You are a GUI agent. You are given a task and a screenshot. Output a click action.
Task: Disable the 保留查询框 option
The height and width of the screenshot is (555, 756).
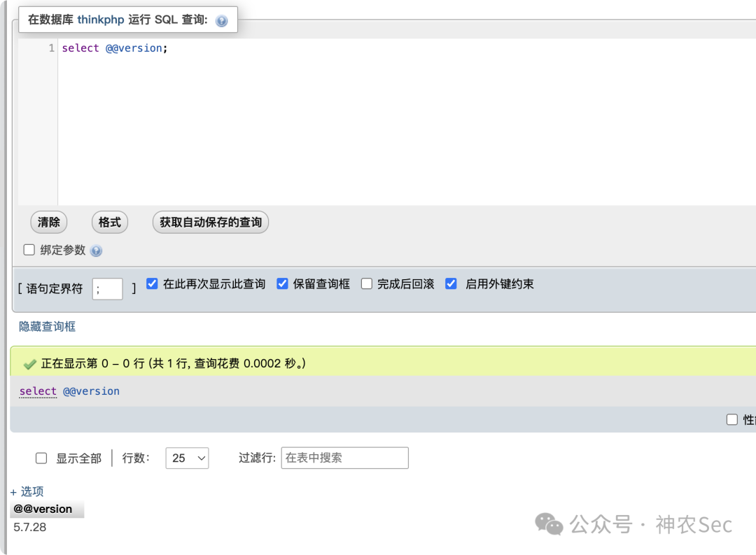coord(282,283)
